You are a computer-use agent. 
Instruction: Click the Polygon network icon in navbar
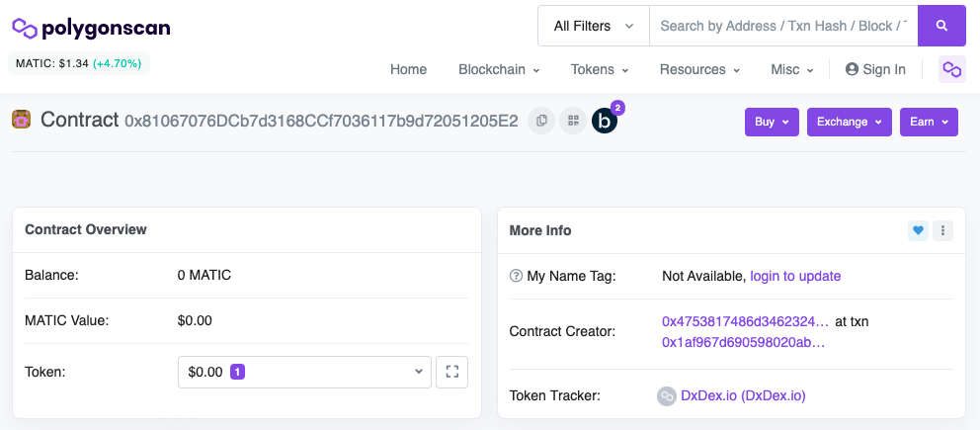coord(952,69)
